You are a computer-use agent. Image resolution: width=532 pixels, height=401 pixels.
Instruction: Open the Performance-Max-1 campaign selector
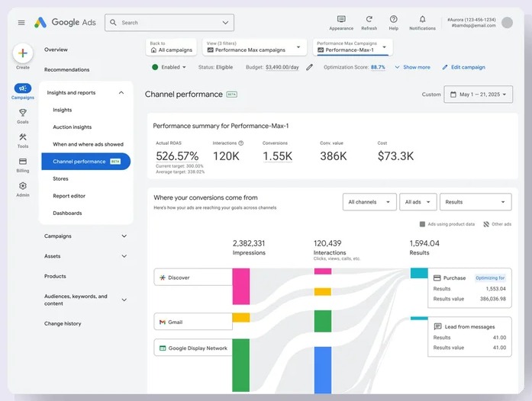click(353, 47)
